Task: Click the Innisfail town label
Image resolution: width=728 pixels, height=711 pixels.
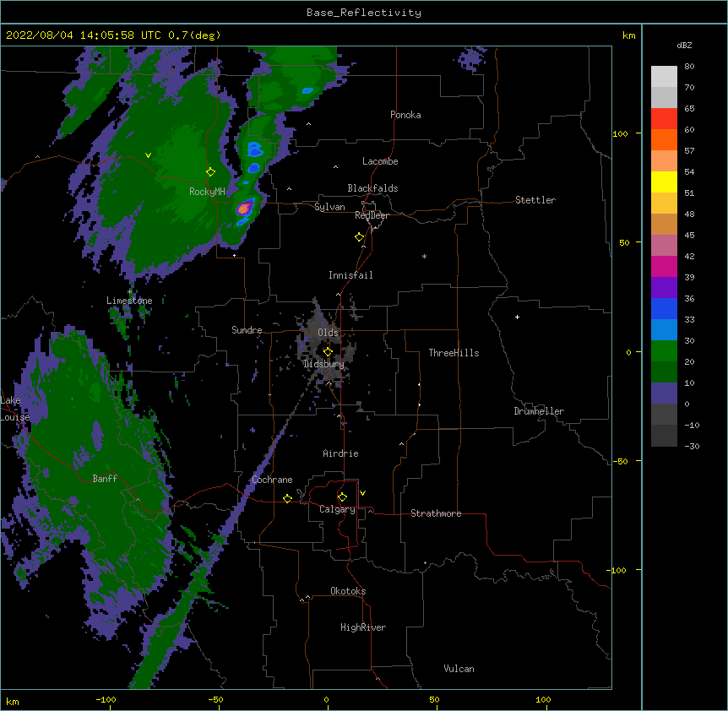Action: pyautogui.click(x=350, y=275)
